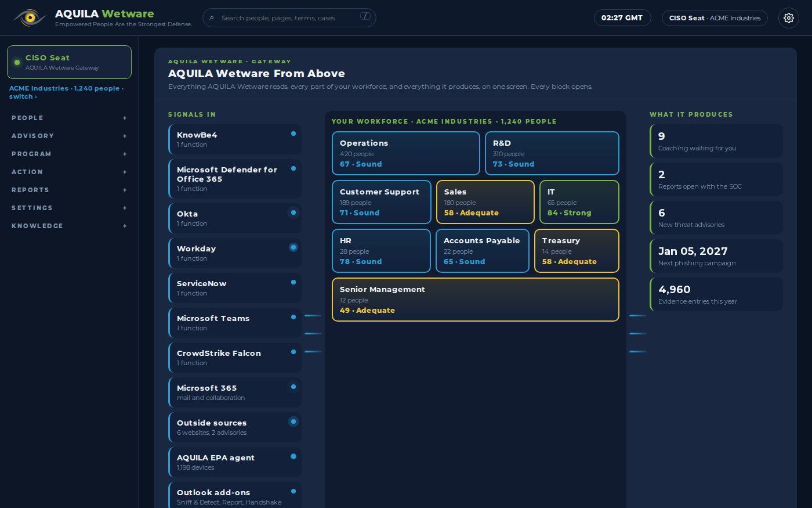Screen dimensions: 812x508
Task: Expand the Advisory section plus icon
Action: (x=125, y=136)
